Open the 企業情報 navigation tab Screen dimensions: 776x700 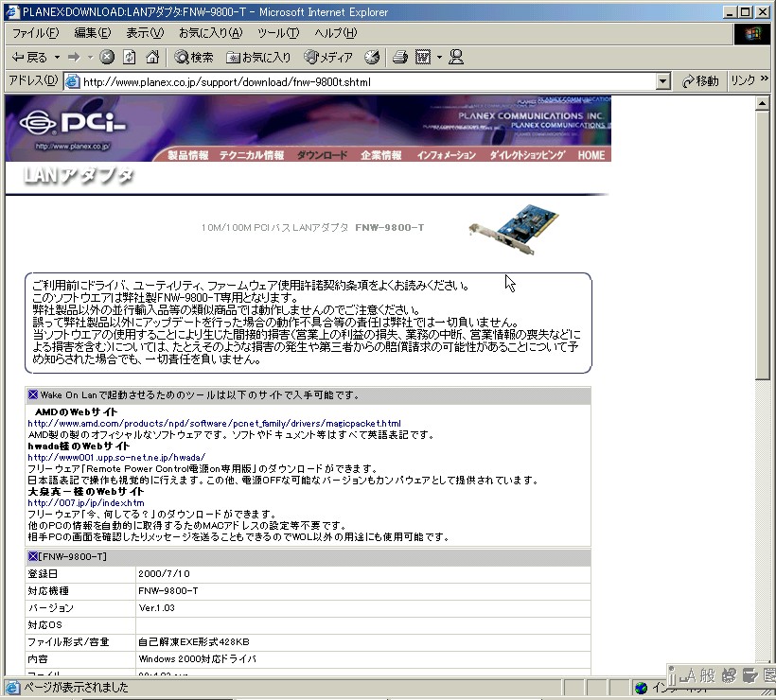[381, 155]
